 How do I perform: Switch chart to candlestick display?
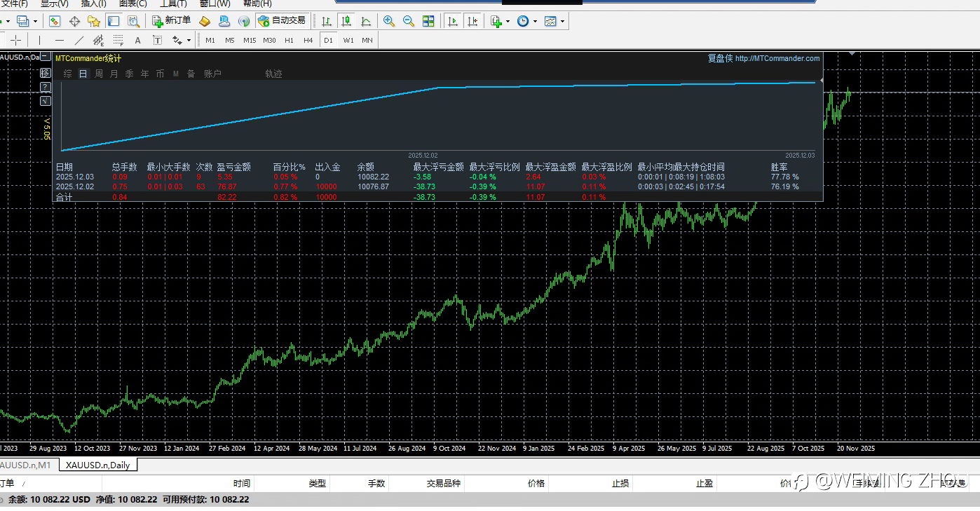tap(346, 22)
